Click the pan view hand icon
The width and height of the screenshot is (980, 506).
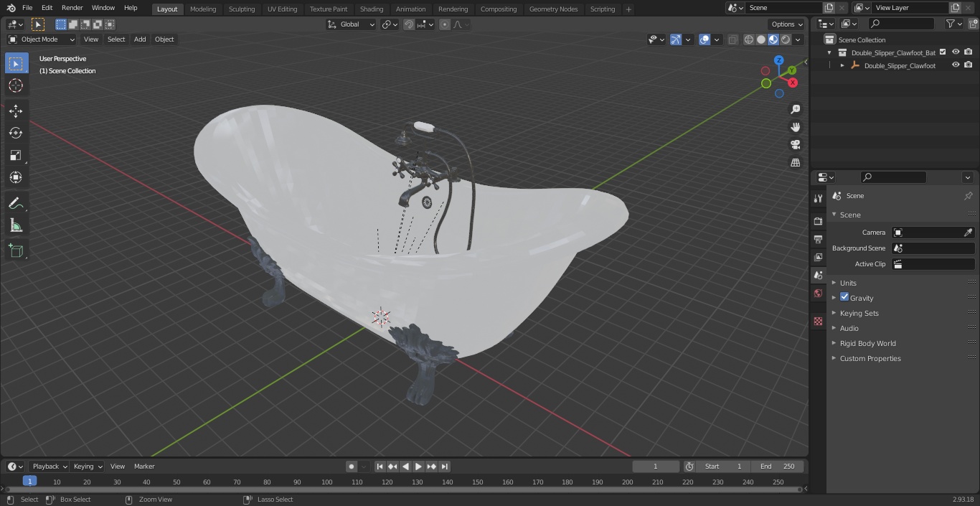pos(796,127)
